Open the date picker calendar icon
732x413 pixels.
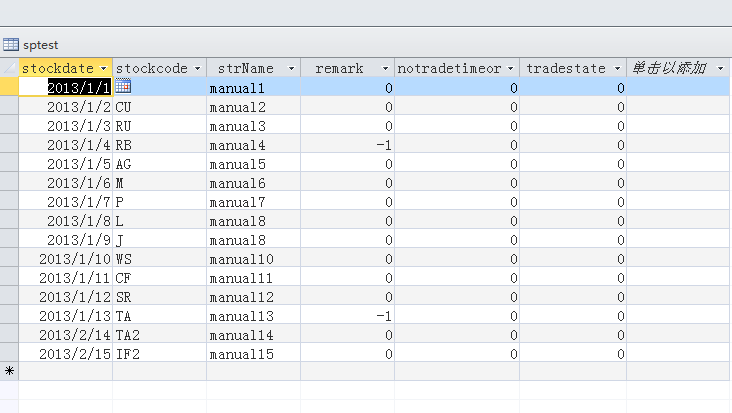coord(124,88)
